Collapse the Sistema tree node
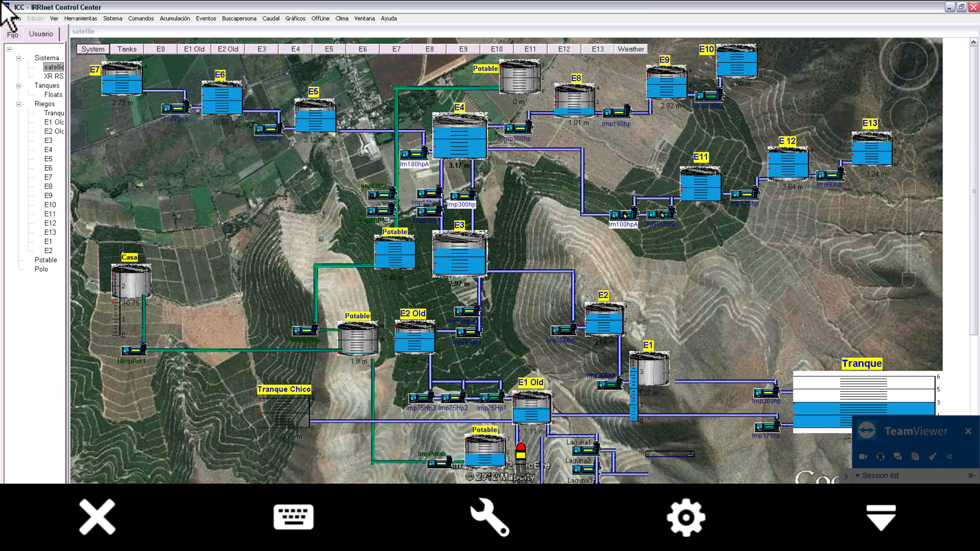The width and height of the screenshot is (980, 551). coord(18,58)
